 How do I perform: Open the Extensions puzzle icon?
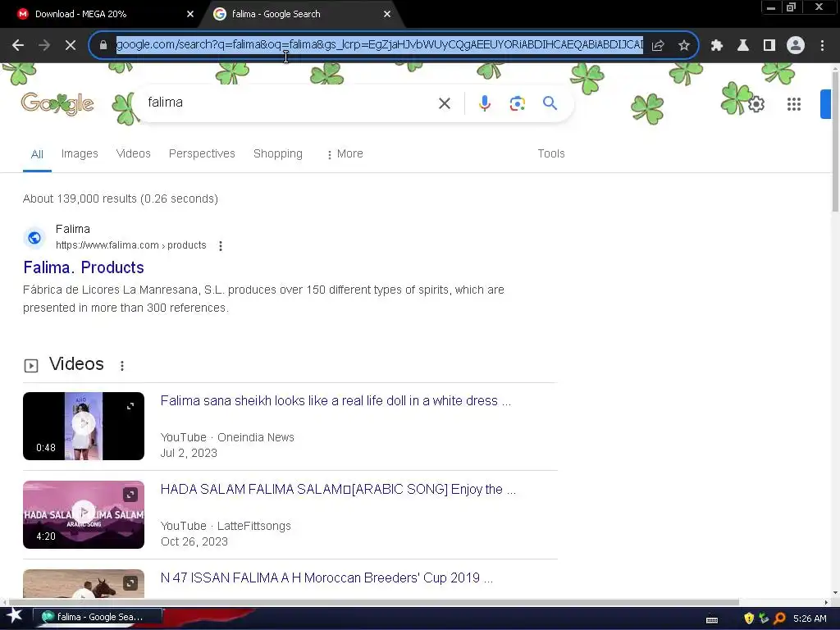(x=716, y=45)
